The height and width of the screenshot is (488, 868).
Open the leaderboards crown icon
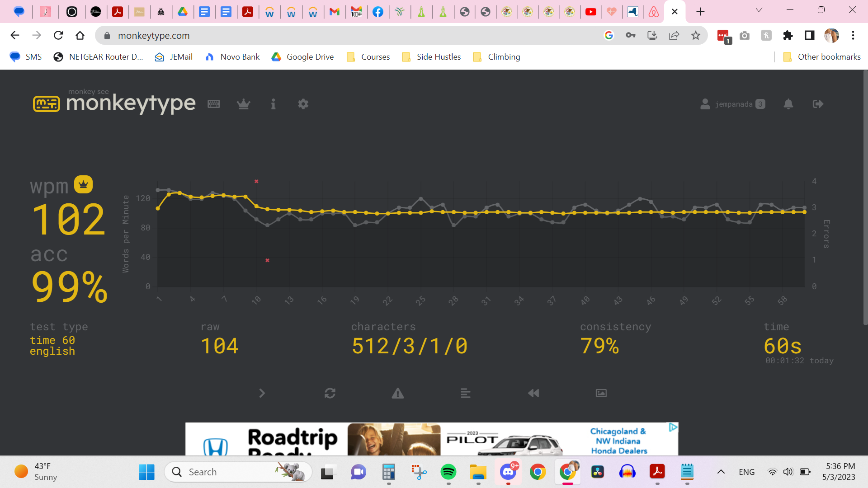(244, 104)
